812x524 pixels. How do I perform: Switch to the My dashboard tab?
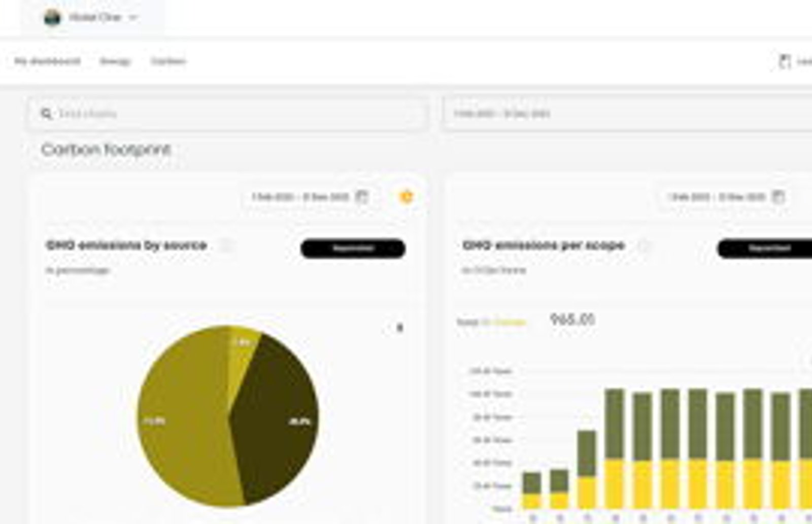pyautogui.click(x=47, y=61)
